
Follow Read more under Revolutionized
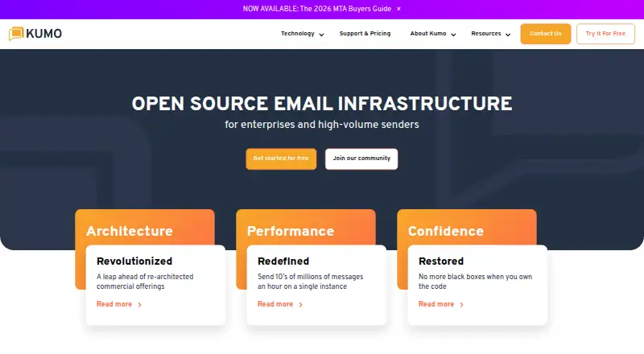coord(114,304)
